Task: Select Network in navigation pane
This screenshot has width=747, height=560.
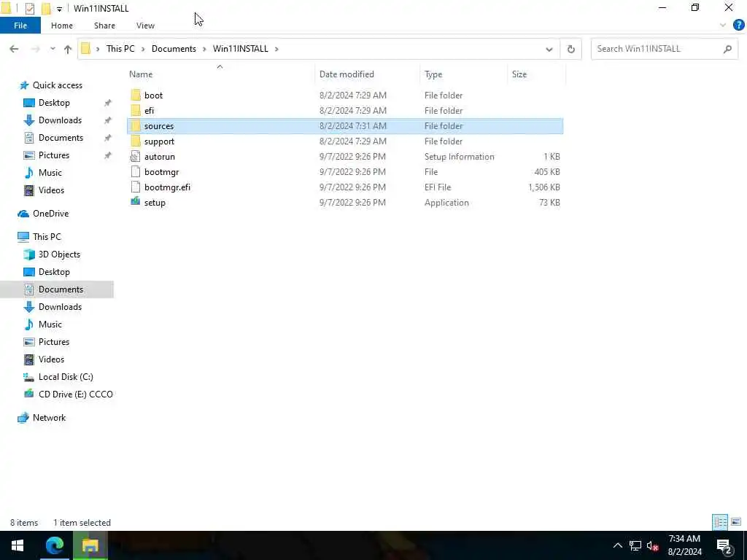Action: [x=49, y=418]
